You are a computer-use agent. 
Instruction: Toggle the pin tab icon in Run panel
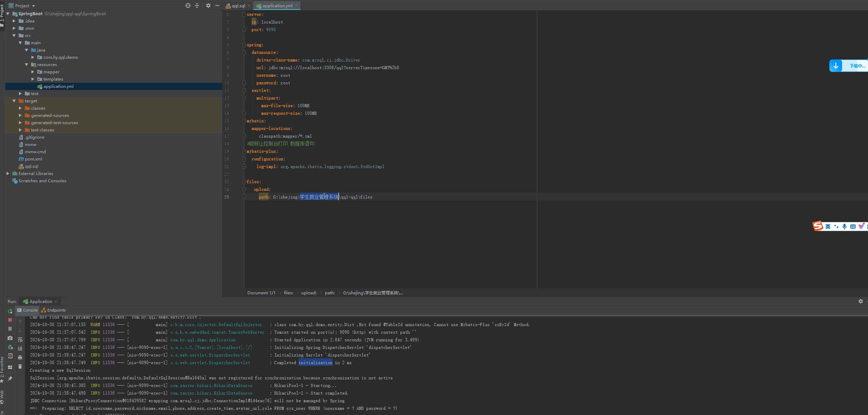tap(10, 379)
